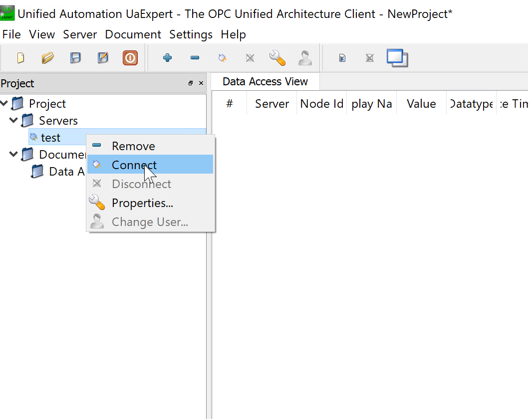This screenshot has width=530, height=420.
Task: Switch to the Data Access View tab
Action: click(265, 81)
